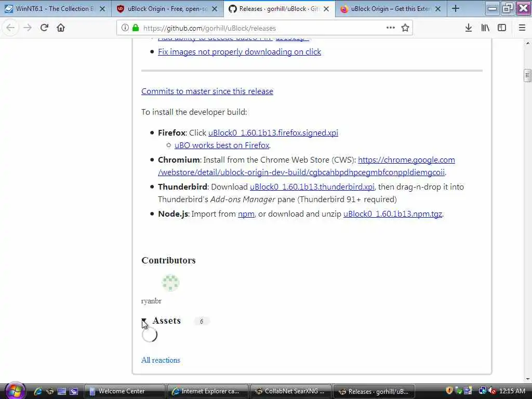Click the security shield tray icon
The width and height of the screenshot is (532, 399).
(x=449, y=391)
